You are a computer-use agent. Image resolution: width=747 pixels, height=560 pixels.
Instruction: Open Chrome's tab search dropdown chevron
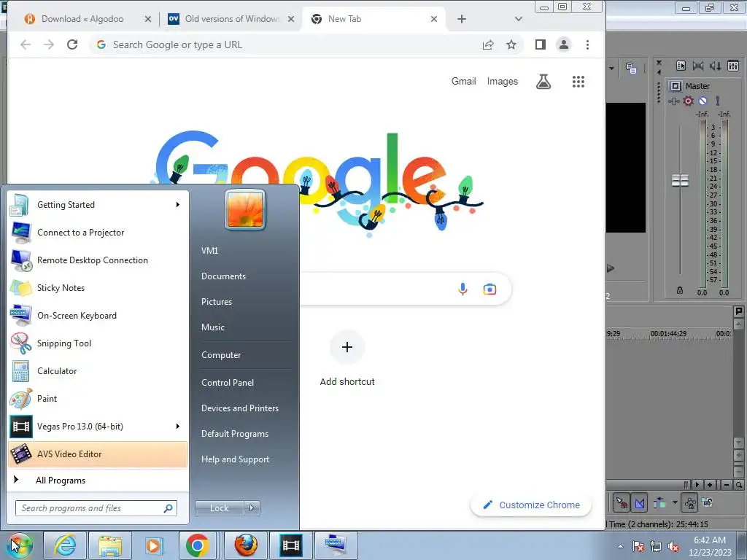coord(519,19)
